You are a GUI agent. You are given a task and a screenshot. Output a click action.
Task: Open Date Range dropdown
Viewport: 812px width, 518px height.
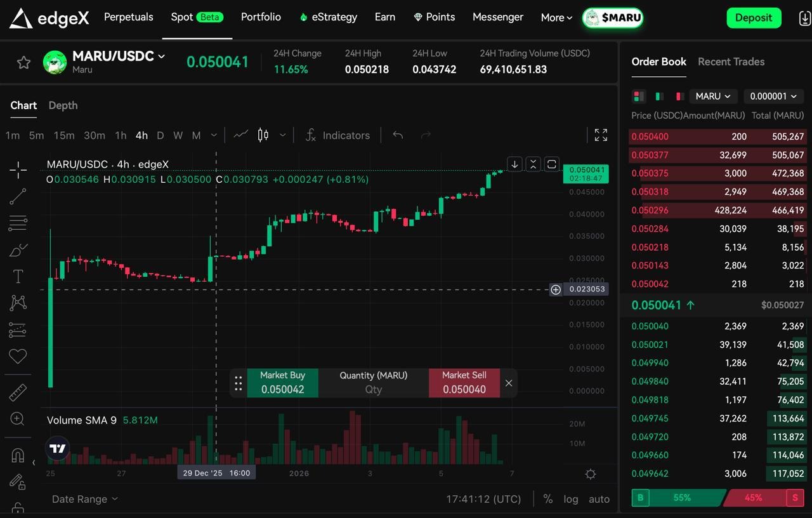(x=85, y=499)
